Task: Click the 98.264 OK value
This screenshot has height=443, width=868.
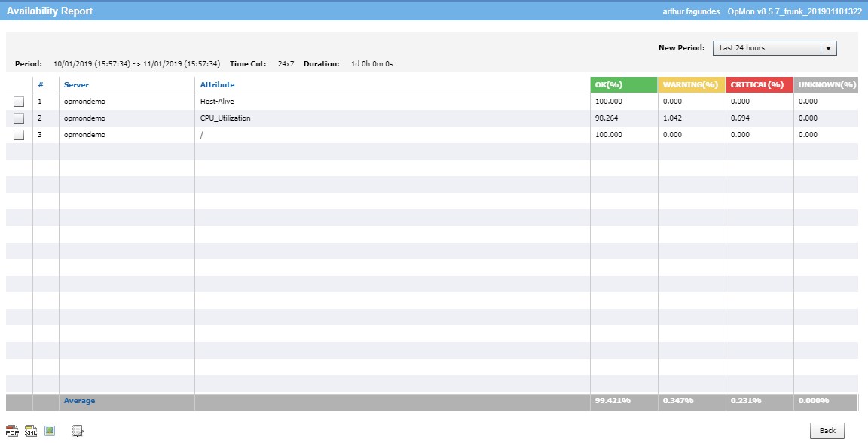Action: (x=607, y=118)
